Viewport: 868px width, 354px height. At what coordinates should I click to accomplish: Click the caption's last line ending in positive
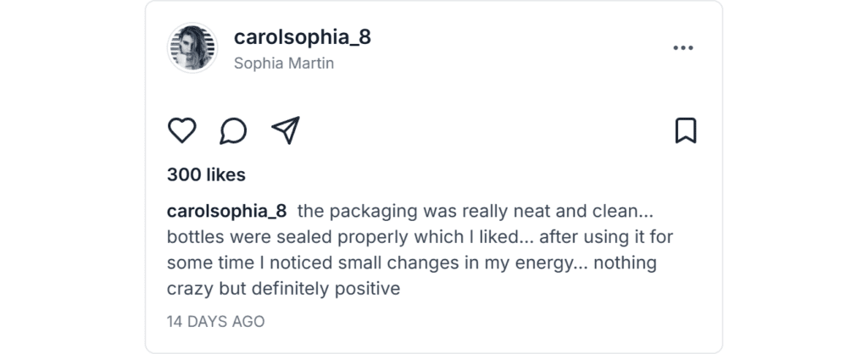283,290
